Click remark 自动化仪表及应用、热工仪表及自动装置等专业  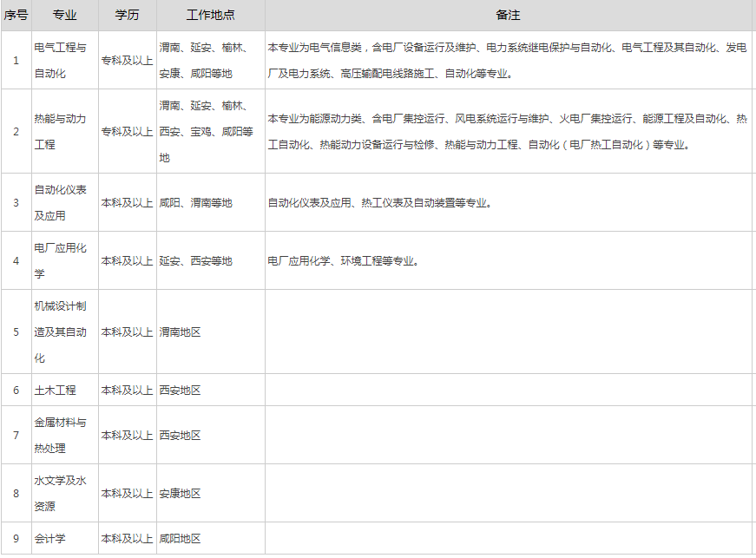(380, 203)
